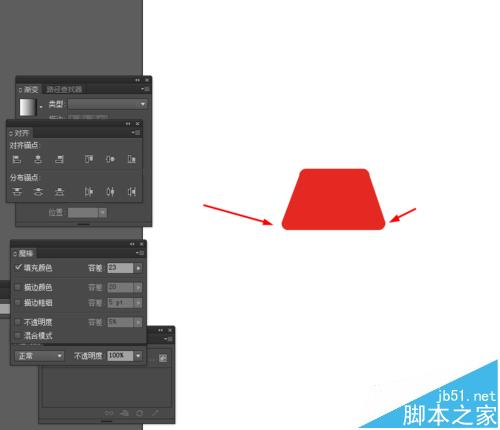The height and width of the screenshot is (430, 500).
Task: Open the Position (位置) dropdown arrow
Action: (103, 212)
